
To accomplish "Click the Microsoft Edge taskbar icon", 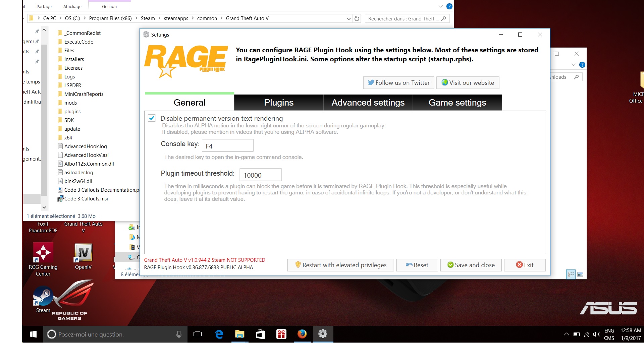I will (219, 334).
